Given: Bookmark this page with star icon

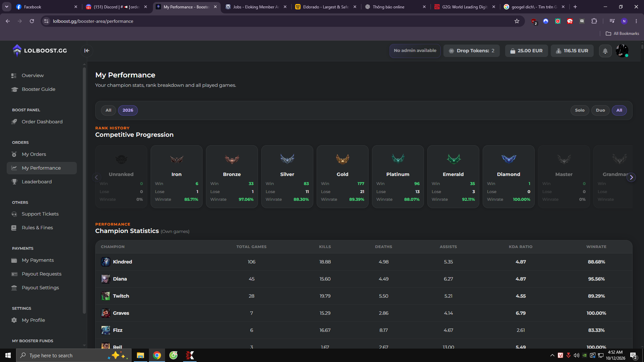Looking at the screenshot, I should click(517, 21).
